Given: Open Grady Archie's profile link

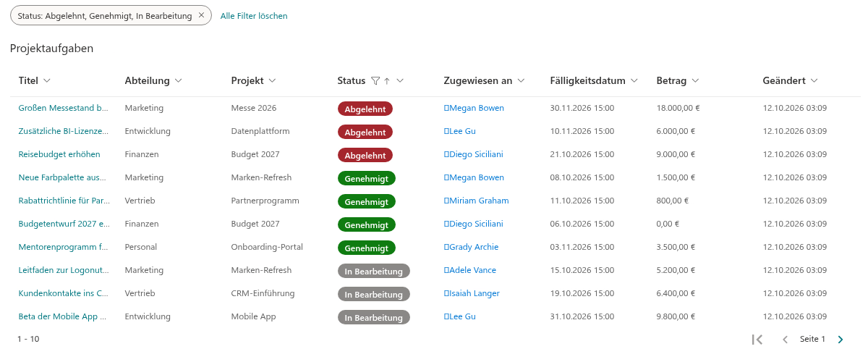Looking at the screenshot, I should 471,247.
